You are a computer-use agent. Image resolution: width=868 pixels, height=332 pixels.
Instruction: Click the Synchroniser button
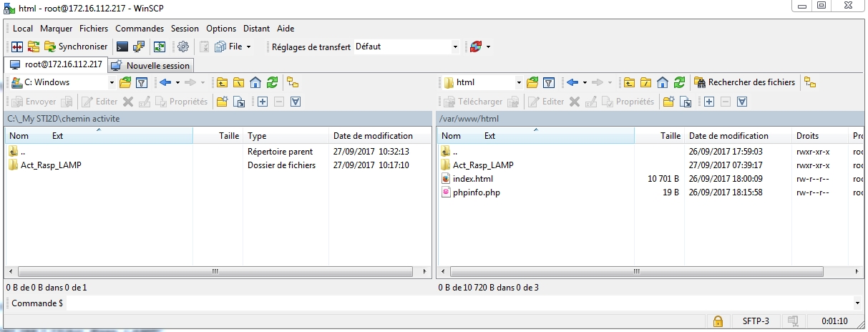click(x=76, y=47)
